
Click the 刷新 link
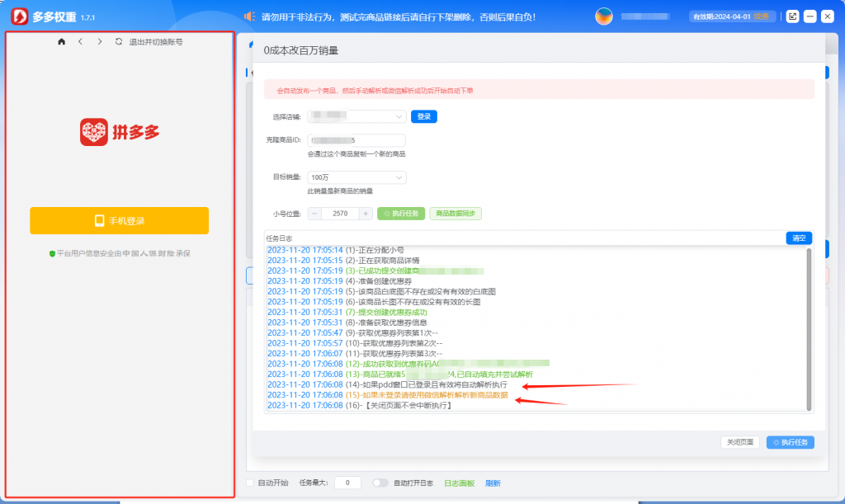pos(493,483)
